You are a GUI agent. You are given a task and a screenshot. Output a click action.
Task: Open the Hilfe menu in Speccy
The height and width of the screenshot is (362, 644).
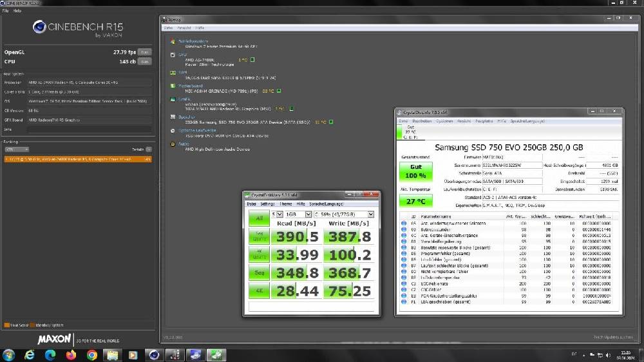pyautogui.click(x=200, y=28)
